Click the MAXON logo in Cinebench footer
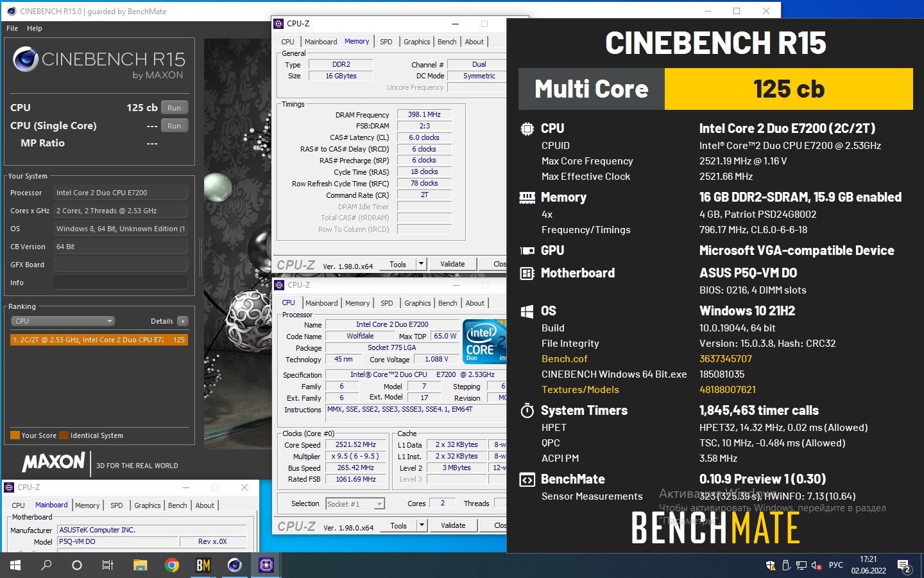The height and width of the screenshot is (578, 924). [x=54, y=462]
